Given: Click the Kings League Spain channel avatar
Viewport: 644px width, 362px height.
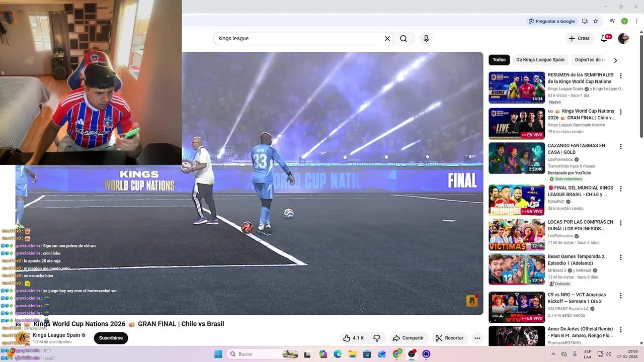Looking at the screenshot, I should [x=23, y=338].
